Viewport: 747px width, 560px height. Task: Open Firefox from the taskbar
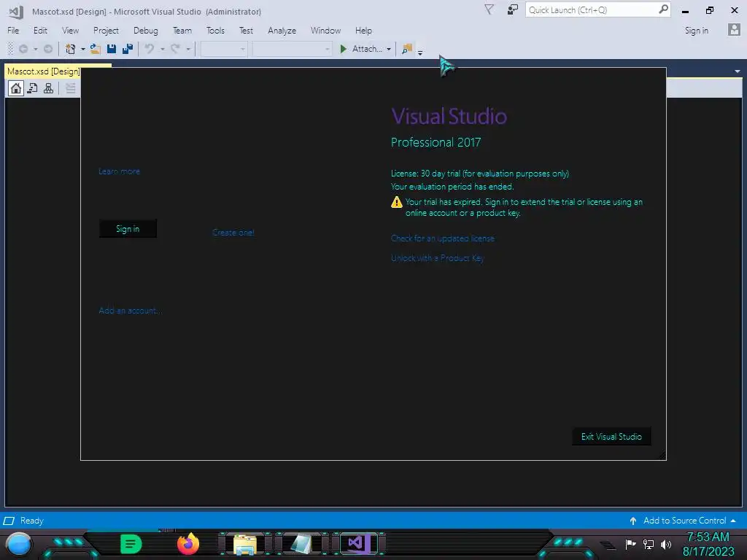(187, 544)
